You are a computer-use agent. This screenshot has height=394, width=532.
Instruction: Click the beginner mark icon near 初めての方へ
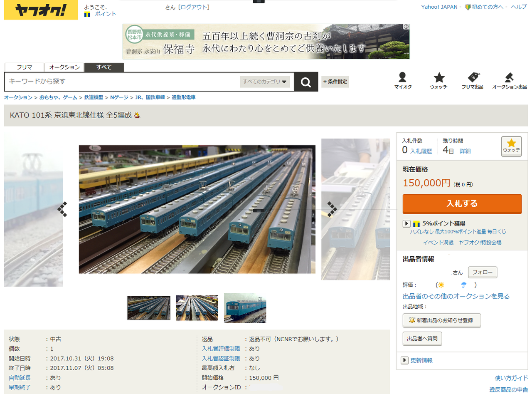coord(468,7)
